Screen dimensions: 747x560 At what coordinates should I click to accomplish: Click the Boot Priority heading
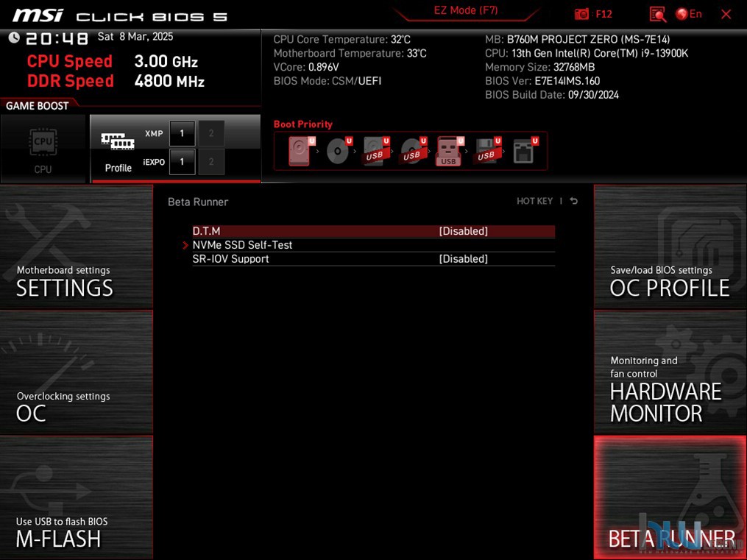point(303,124)
